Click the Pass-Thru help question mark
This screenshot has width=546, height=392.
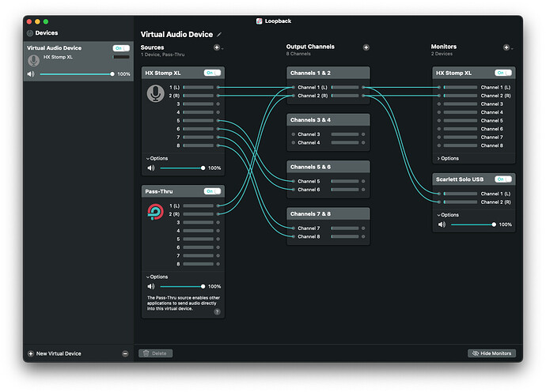pyautogui.click(x=217, y=311)
